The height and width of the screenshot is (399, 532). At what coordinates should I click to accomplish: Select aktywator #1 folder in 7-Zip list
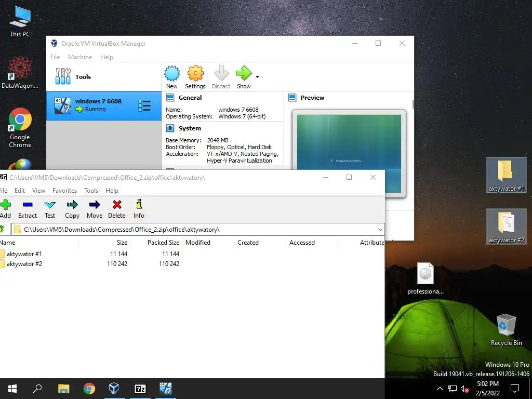pos(24,254)
